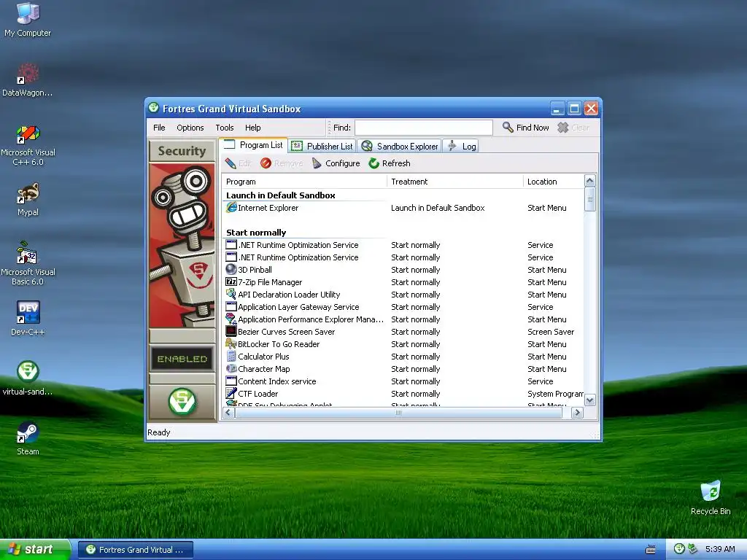Switch to the Sandbox Explorer tab

pos(399,146)
